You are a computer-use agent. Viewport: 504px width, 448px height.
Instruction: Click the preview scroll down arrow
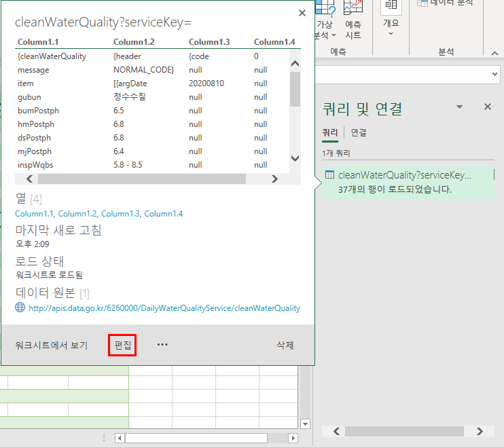pos(295,158)
